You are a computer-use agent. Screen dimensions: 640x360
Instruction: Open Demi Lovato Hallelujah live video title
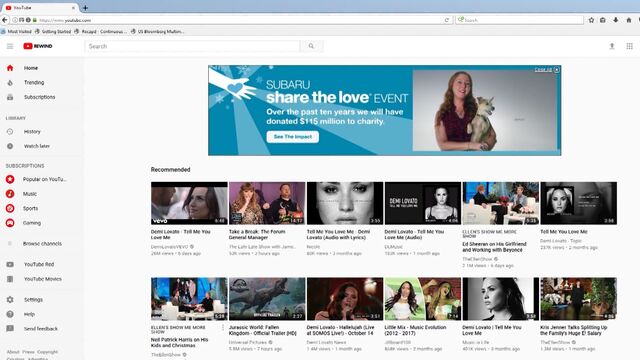(x=340, y=330)
